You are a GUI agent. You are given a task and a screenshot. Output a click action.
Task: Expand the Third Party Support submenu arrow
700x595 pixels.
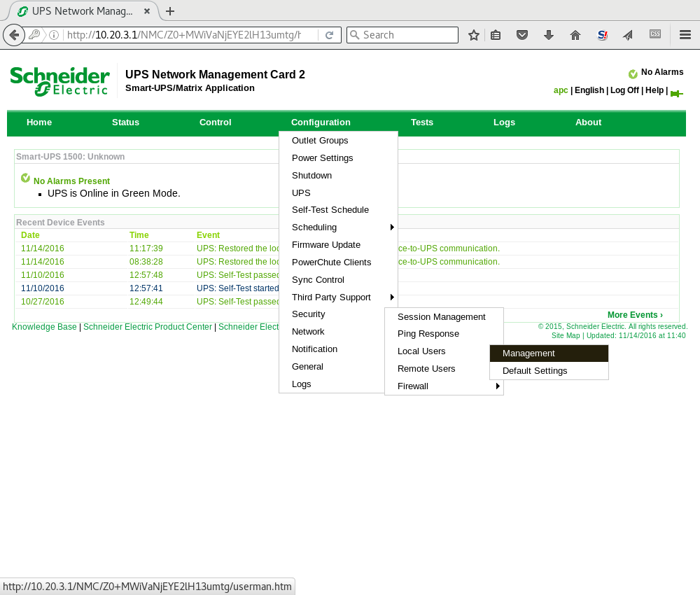pyautogui.click(x=392, y=297)
